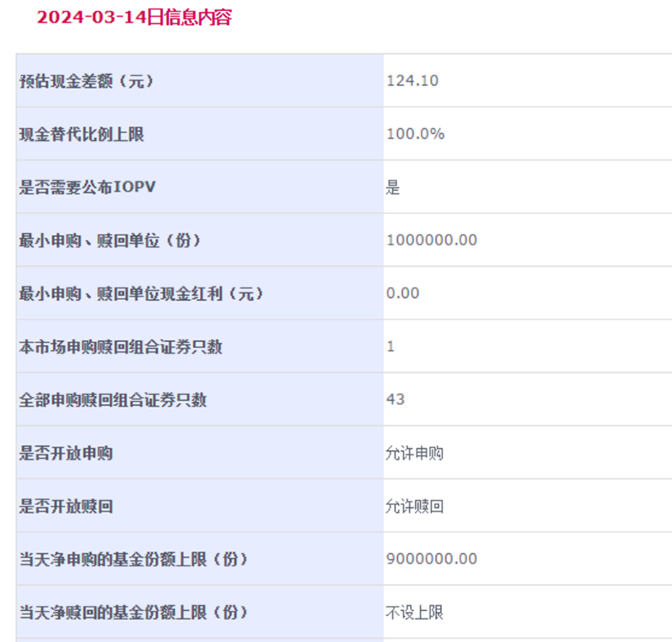Click the value 43
This screenshot has height=642, width=672.
[x=395, y=400]
